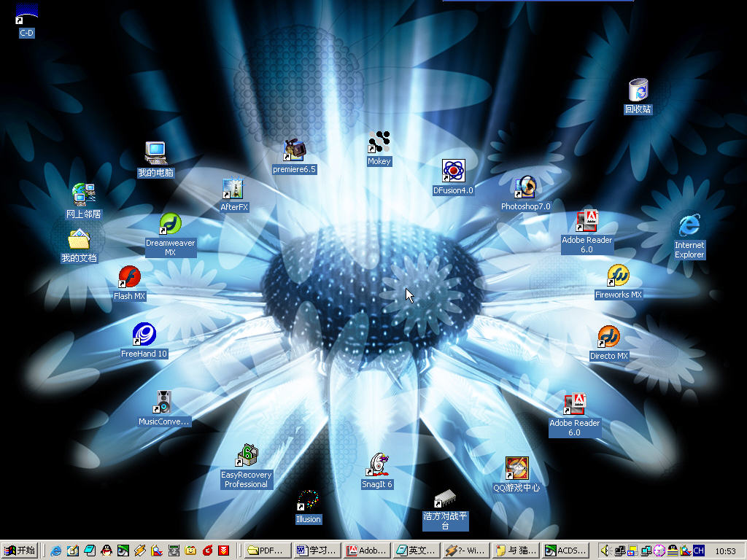The height and width of the screenshot is (560, 747).
Task: Select the SnagIt 6 shortcut
Action: [377, 471]
